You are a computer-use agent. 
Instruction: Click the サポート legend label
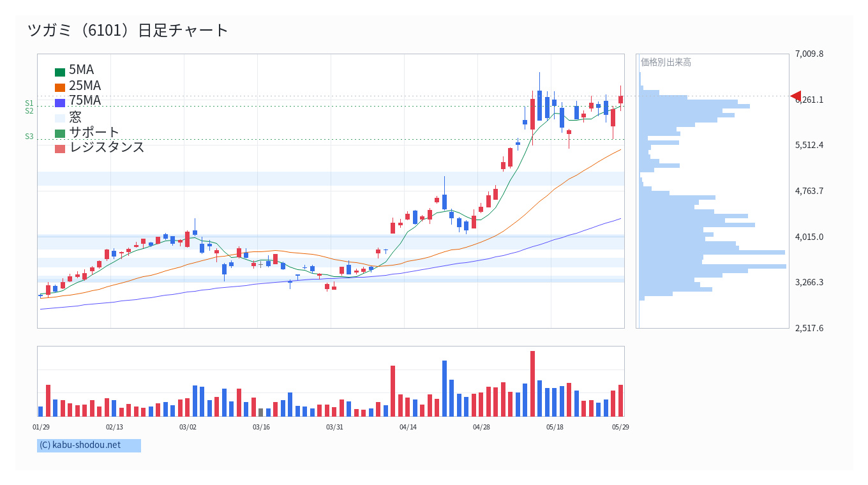coord(94,132)
